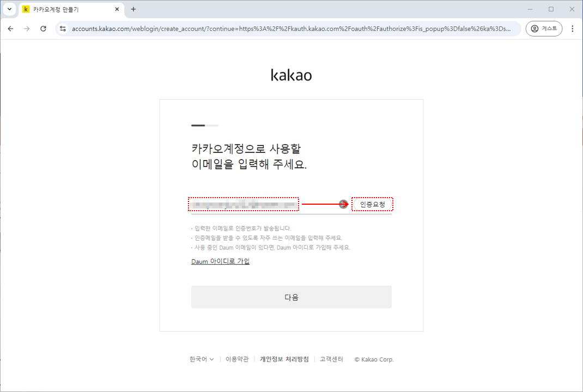
Task: Open site information icon in the address bar
Action: tap(63, 29)
